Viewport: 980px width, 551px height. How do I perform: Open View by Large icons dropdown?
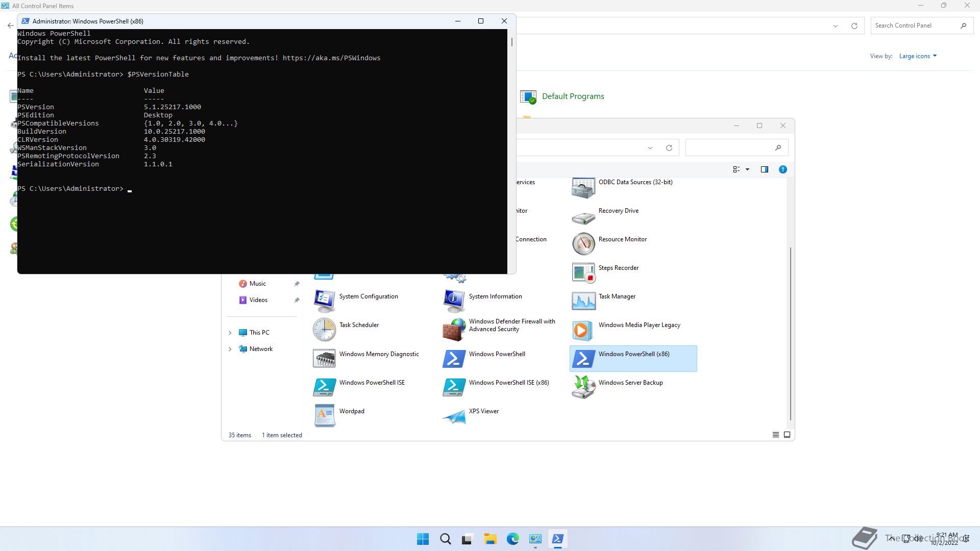pos(918,56)
